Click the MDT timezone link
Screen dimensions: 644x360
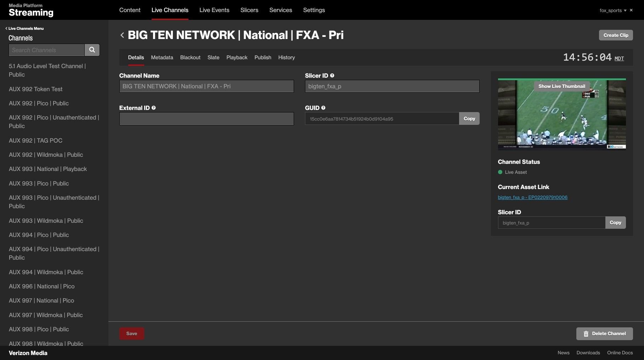(619, 59)
